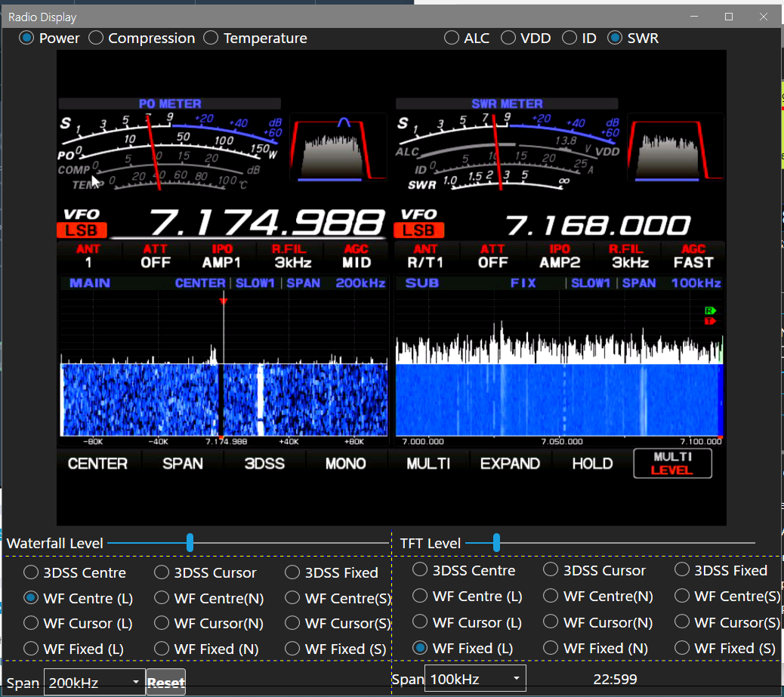Click the AGC FAST indicator
The height and width of the screenshot is (697, 784).
tap(693, 256)
